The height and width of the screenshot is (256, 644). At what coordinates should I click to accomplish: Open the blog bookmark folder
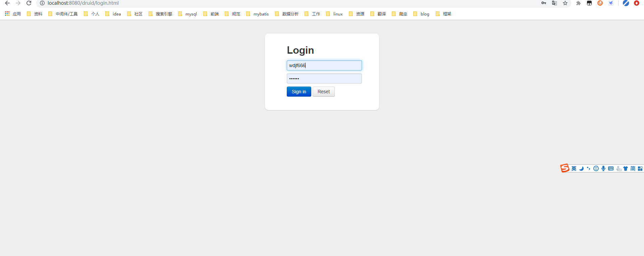coord(421,14)
